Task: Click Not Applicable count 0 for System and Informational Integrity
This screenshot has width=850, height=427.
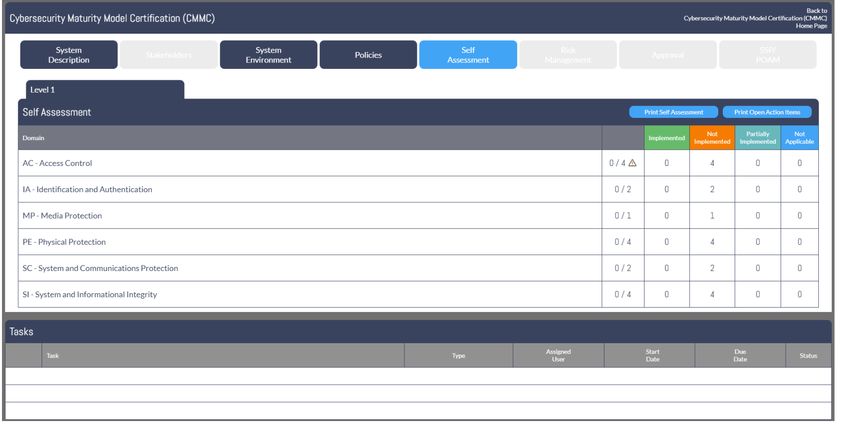Action: [800, 294]
